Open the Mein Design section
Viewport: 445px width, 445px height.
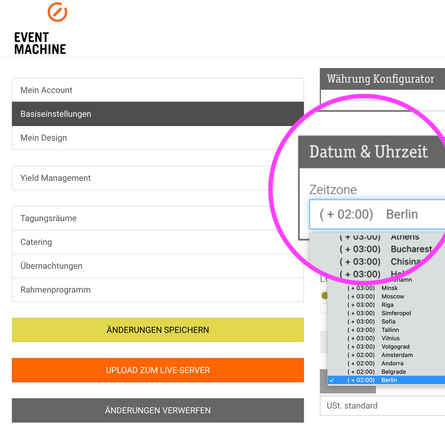(158, 138)
